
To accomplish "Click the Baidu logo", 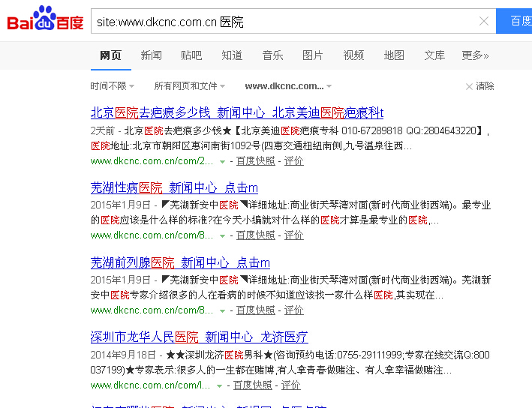I will click(45, 19).
